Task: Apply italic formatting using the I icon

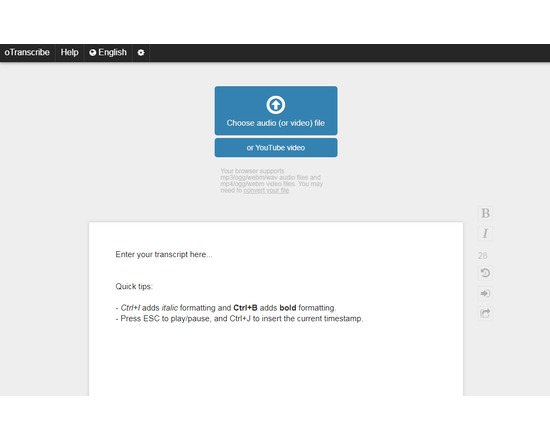Action: point(485,233)
